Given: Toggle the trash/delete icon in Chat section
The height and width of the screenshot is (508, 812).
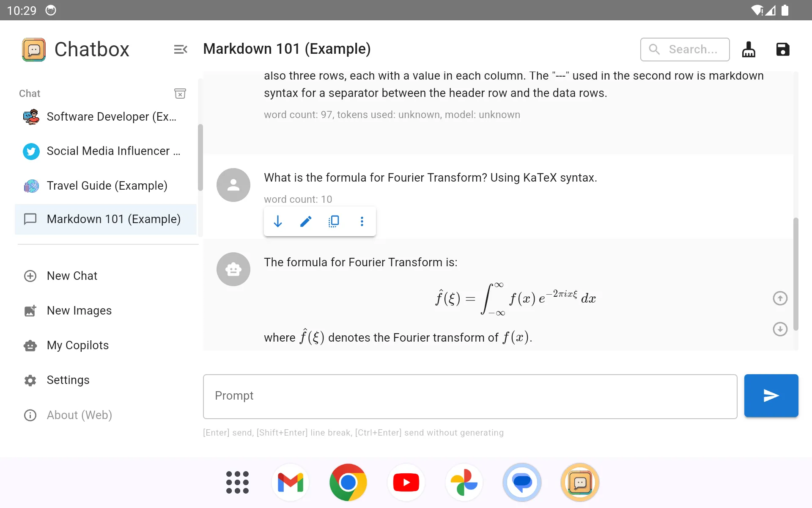Looking at the screenshot, I should pos(180,94).
